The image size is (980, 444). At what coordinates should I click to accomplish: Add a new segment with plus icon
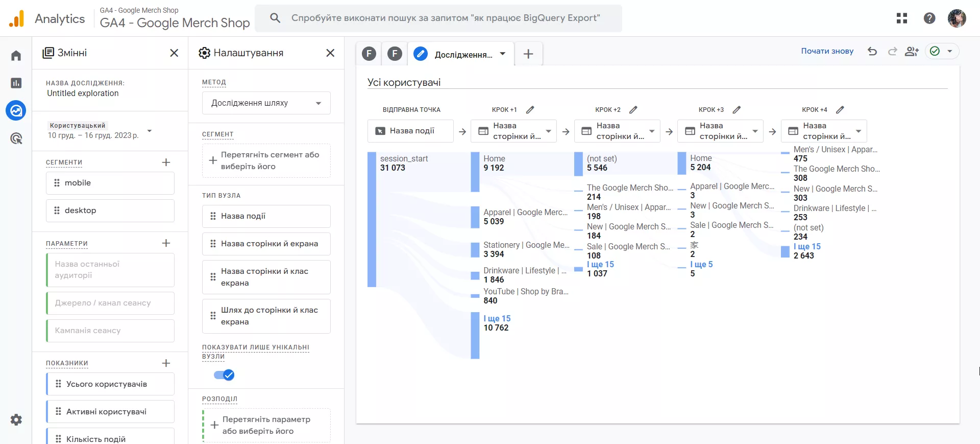(166, 162)
